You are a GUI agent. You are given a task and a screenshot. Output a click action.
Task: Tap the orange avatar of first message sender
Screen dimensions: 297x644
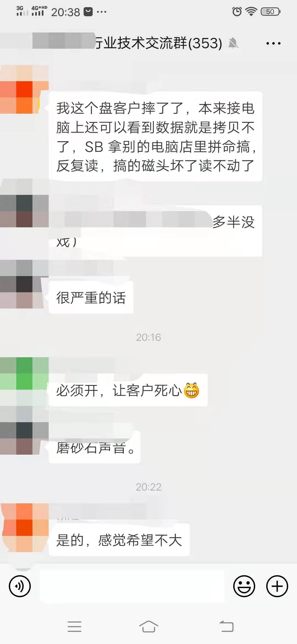pyautogui.click(x=24, y=89)
